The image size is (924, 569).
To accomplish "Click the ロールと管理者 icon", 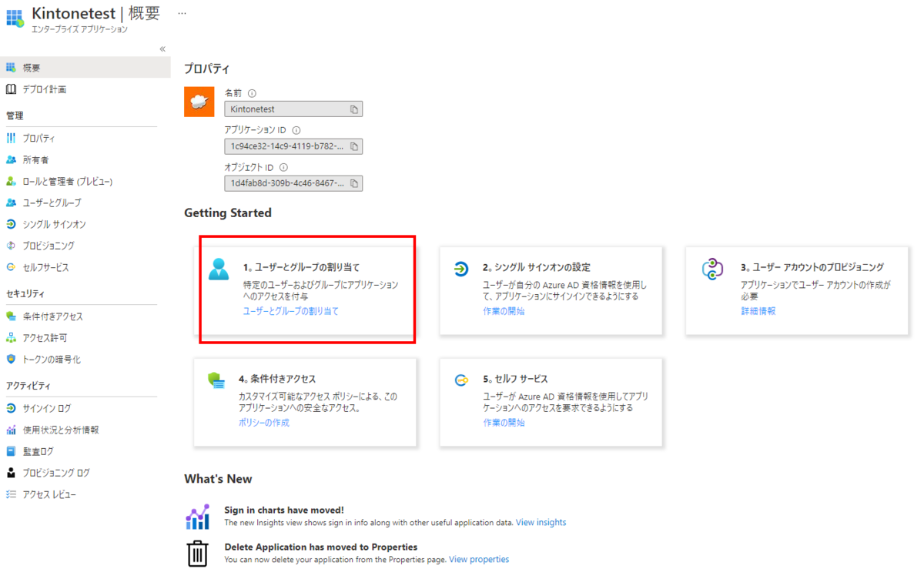I will pyautogui.click(x=11, y=182).
